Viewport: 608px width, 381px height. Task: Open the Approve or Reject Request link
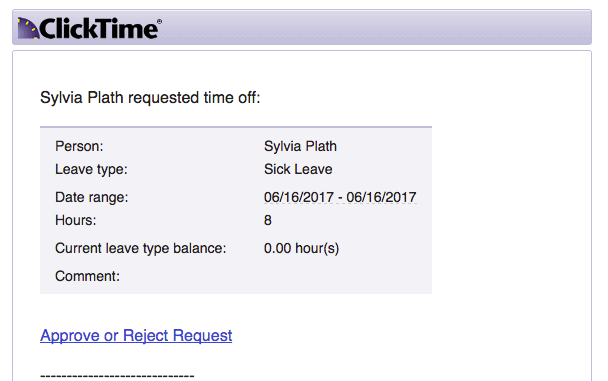[x=136, y=335]
